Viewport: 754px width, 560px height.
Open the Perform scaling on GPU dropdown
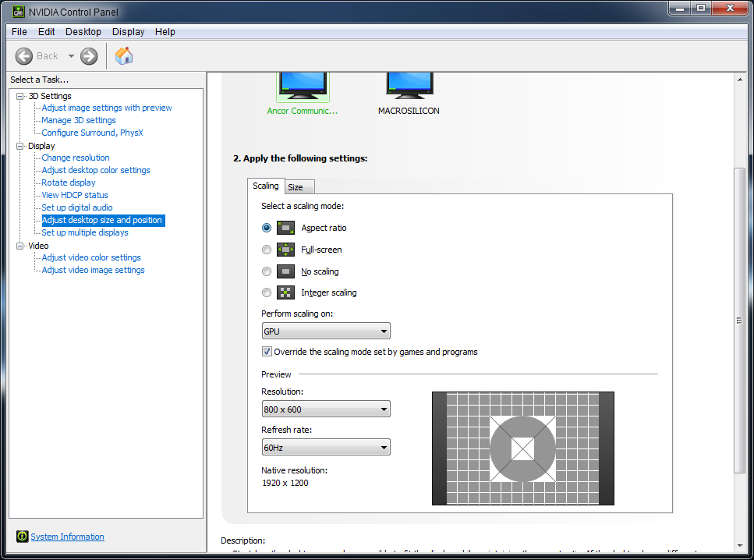tap(326, 331)
